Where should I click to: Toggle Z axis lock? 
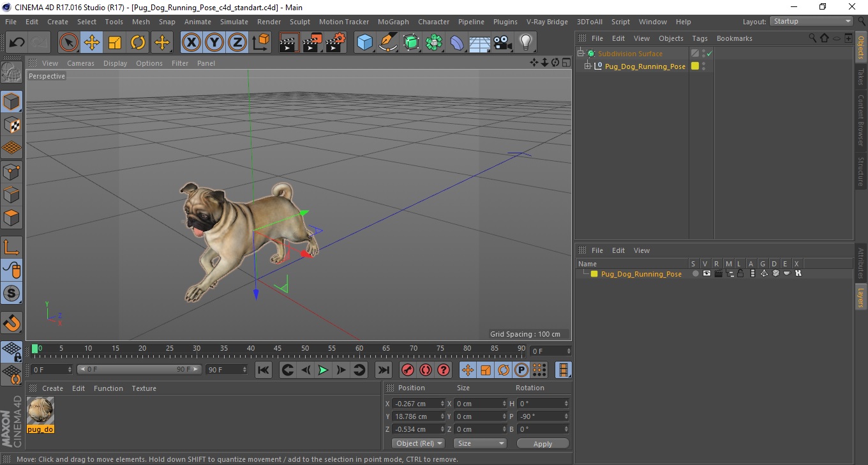pyautogui.click(x=237, y=43)
